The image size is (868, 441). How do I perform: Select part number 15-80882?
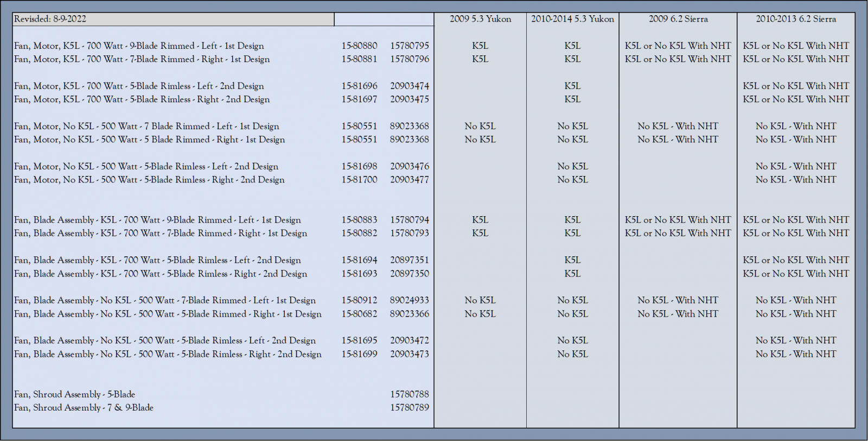(359, 233)
